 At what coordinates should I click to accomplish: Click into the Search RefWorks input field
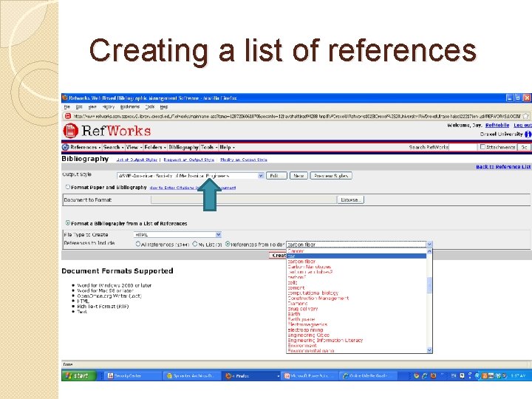[463, 147]
